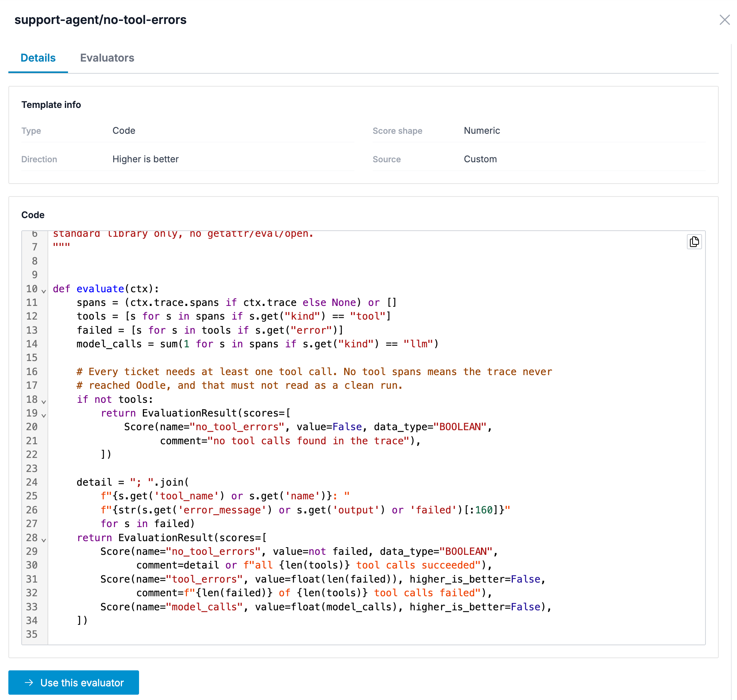Click the line 14 model_calls code
737x700 pixels.
click(258, 344)
